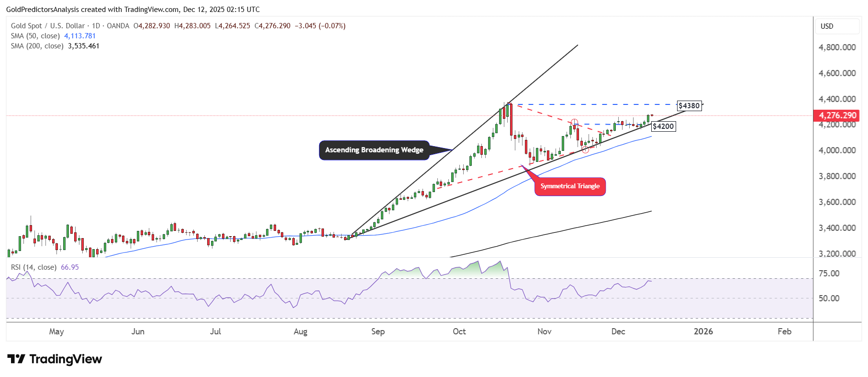The image size is (868, 377).
Task: Click the upper red circle marker near $4200
Action: point(574,123)
